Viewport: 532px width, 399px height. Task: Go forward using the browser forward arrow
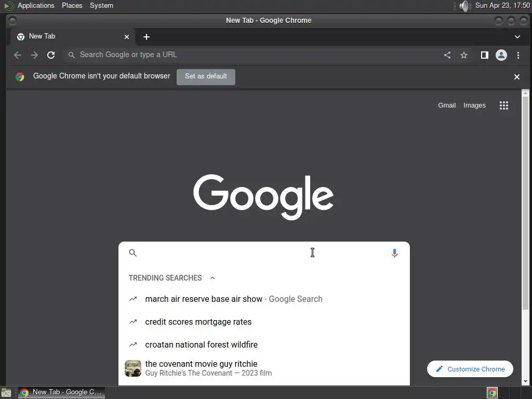tap(34, 55)
